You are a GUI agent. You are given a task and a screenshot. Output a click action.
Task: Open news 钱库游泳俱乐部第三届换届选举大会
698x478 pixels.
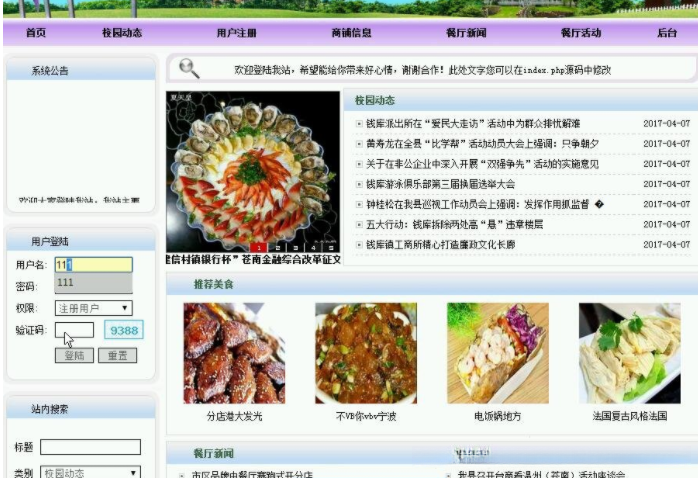[x=440, y=184]
